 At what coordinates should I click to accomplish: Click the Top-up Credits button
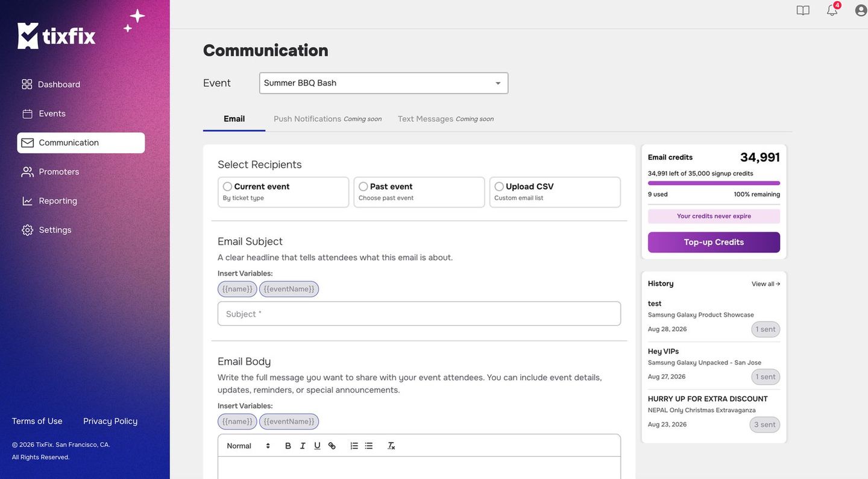714,243
